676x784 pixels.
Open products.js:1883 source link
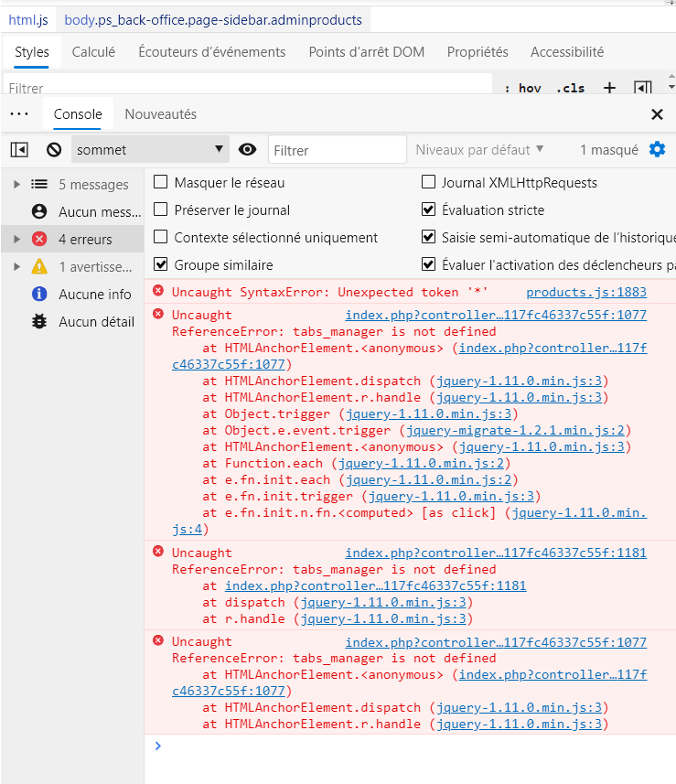[586, 292]
